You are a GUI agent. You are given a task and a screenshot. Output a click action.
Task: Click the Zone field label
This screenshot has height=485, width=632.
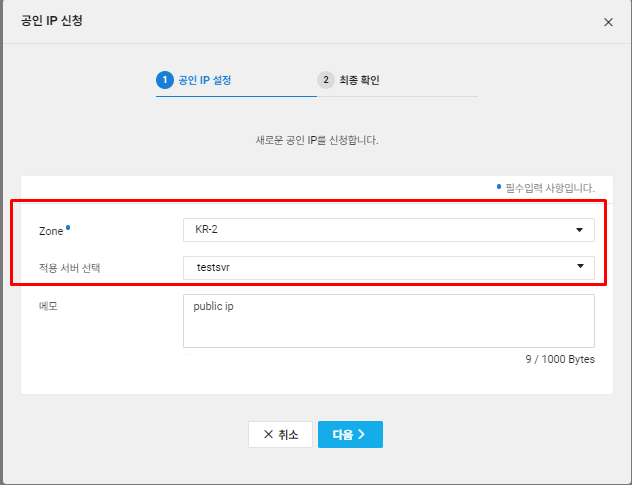[x=51, y=231]
